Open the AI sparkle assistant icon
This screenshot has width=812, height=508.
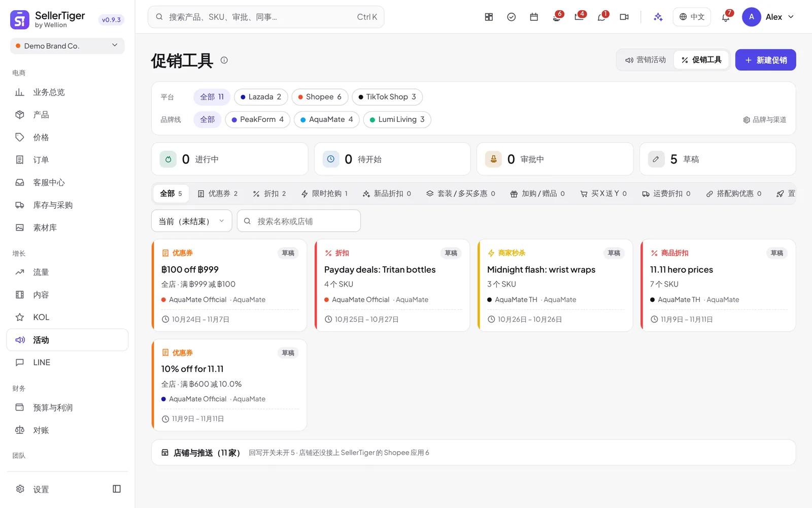pyautogui.click(x=658, y=17)
